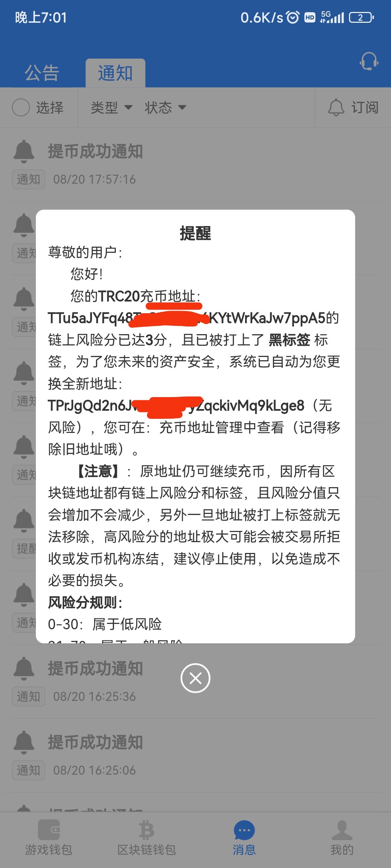Viewport: 391px width, 868px height.
Task: Tap the 风险分规则 heading in popup
Action: 85,603
